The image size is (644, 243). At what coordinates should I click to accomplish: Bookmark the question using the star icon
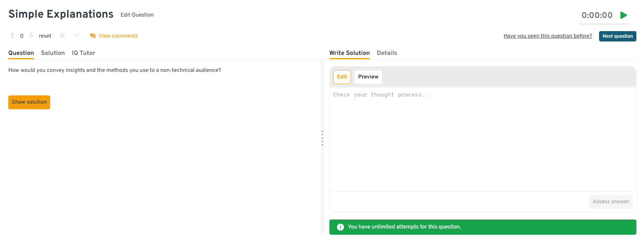click(62, 35)
